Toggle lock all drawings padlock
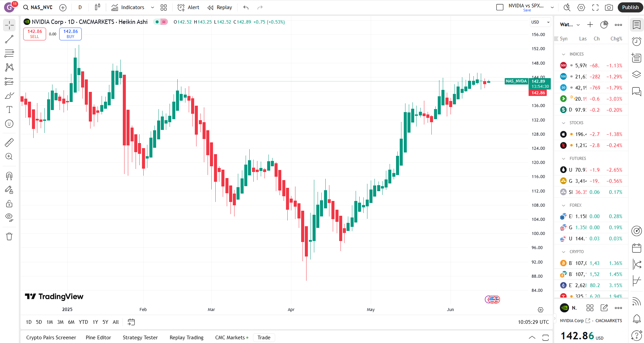644x343 pixels. point(9,204)
